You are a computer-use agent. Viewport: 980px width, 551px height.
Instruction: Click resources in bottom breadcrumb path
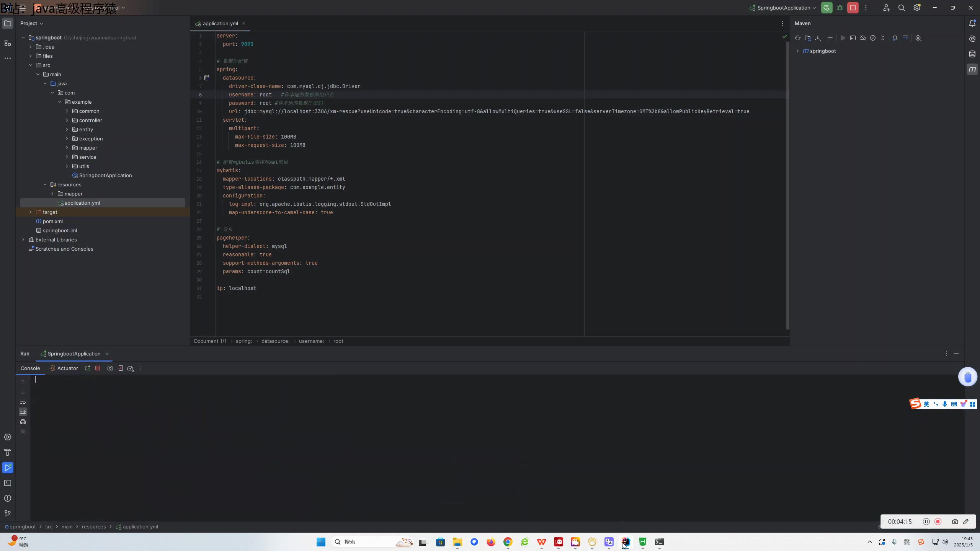click(93, 527)
